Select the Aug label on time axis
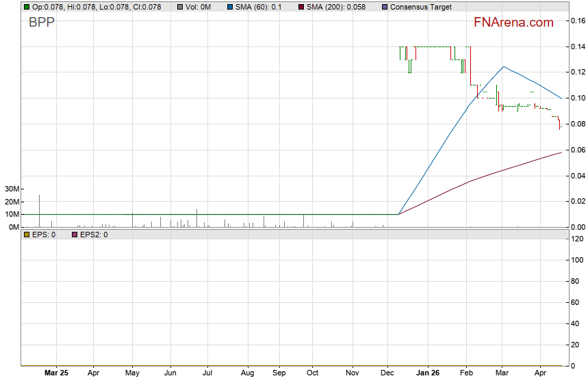Screen dimensions: 588x387 click(x=247, y=373)
